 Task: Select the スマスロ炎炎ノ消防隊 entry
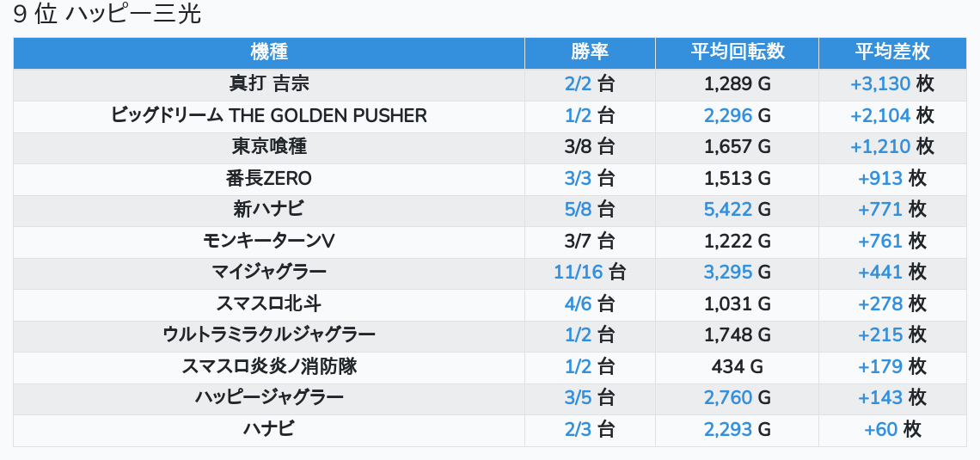point(269,367)
